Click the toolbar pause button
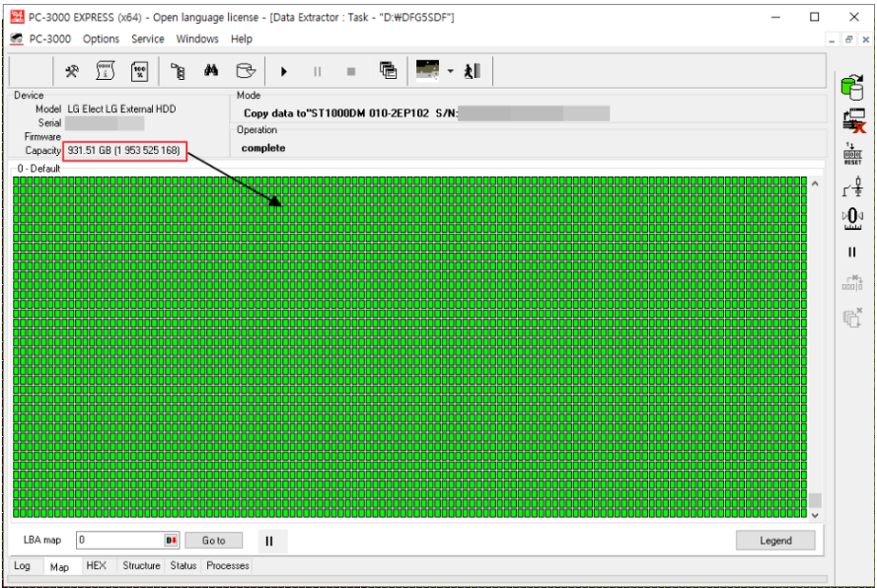The height and width of the screenshot is (588, 877). click(317, 72)
